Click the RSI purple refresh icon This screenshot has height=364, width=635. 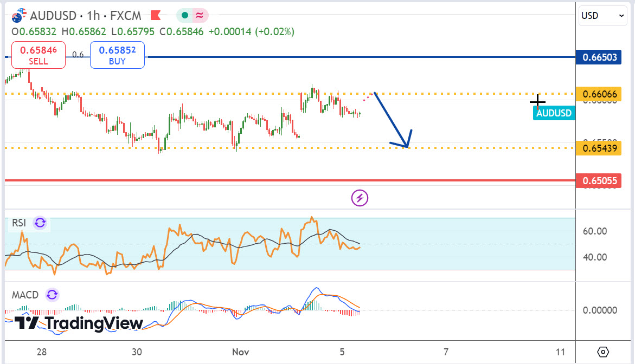(40, 223)
